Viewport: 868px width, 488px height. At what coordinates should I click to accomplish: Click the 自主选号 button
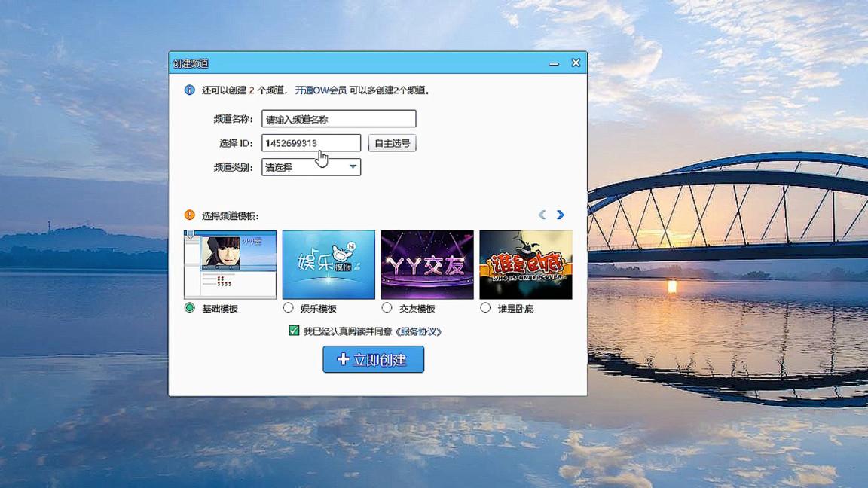coord(391,142)
